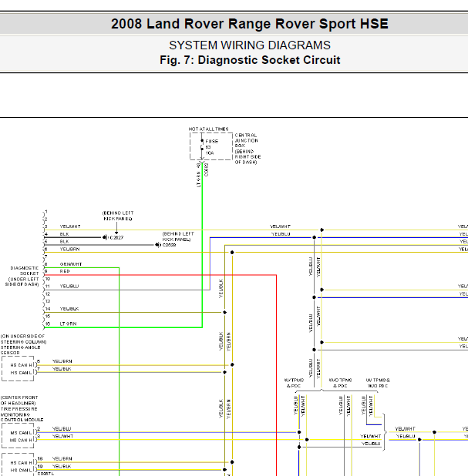
Task: Click 'YEL/BLU' label on TPMS module pin 2
Action: 62,429
